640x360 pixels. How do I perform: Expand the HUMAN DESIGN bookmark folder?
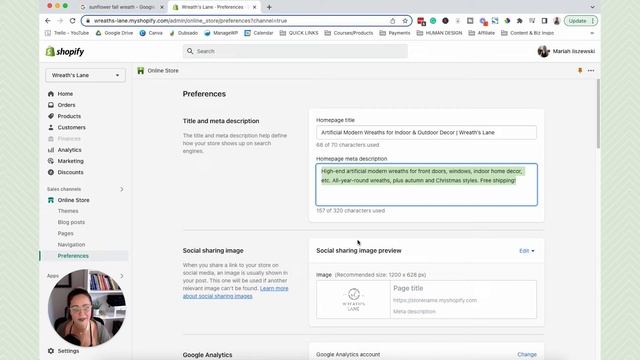tap(439, 33)
